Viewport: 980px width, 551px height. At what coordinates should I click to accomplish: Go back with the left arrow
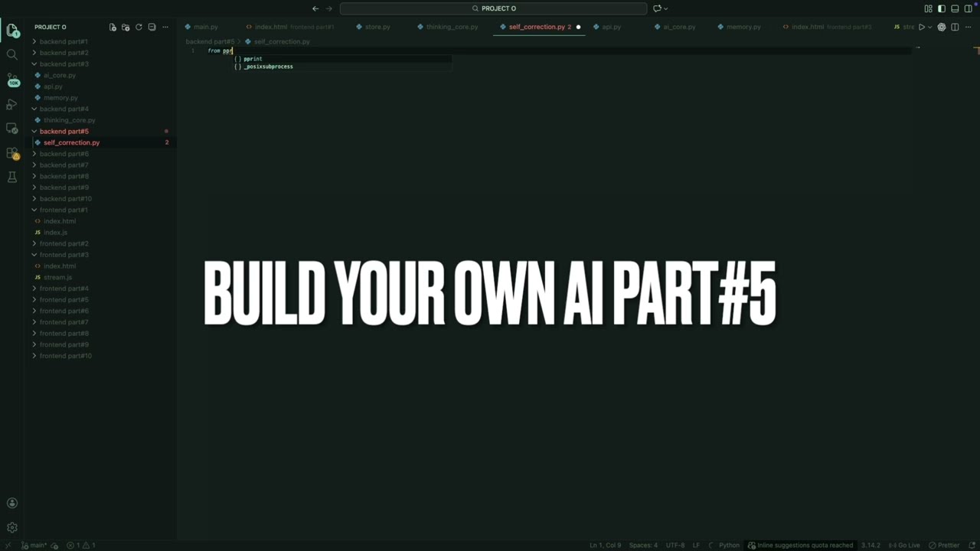point(315,8)
